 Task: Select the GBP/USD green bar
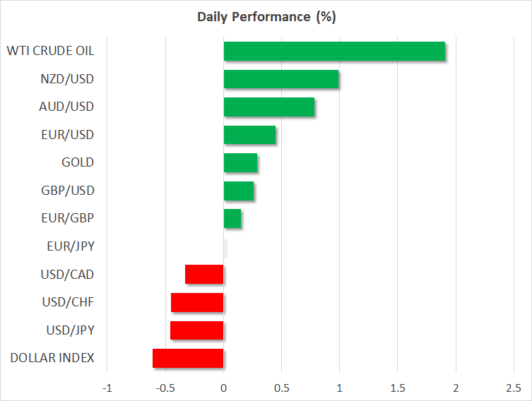coord(239,191)
